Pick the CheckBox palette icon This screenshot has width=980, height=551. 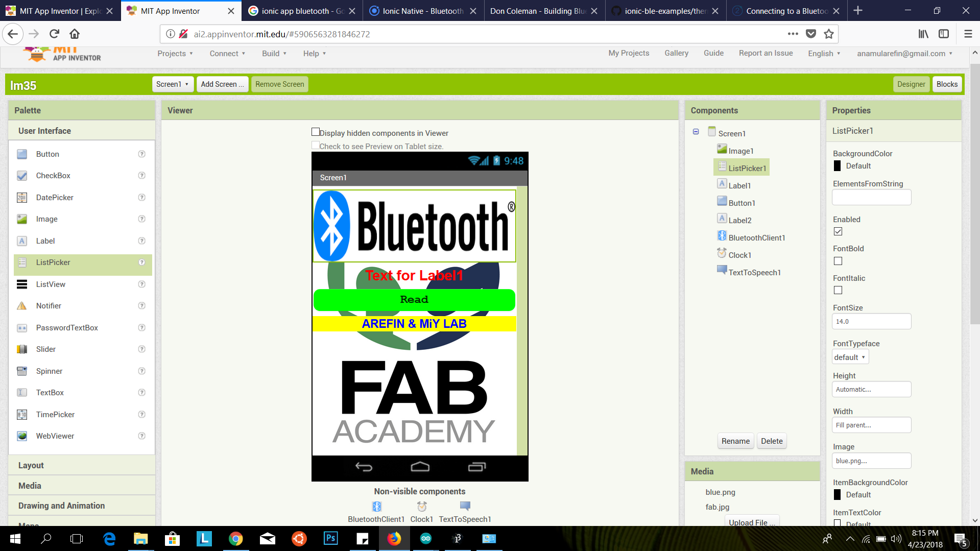pos(22,176)
